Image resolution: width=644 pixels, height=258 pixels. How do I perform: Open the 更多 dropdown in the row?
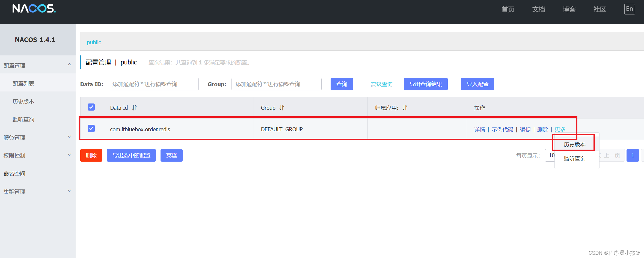point(560,129)
